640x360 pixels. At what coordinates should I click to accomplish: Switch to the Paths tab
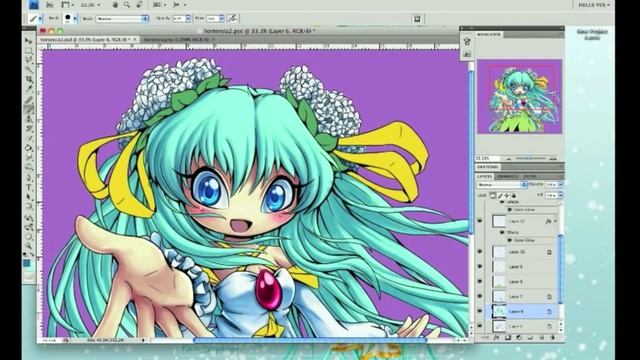530,176
